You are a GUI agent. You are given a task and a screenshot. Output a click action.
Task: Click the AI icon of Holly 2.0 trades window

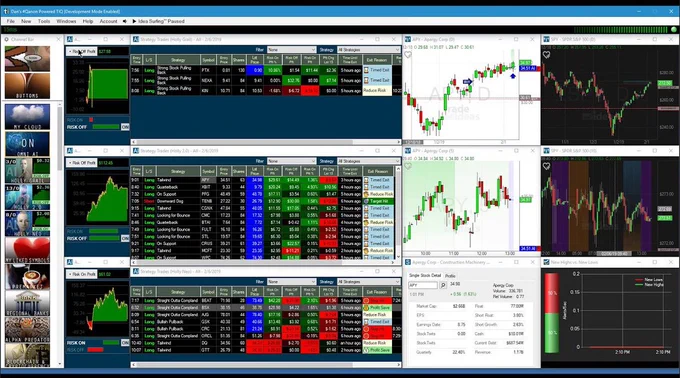pos(135,151)
